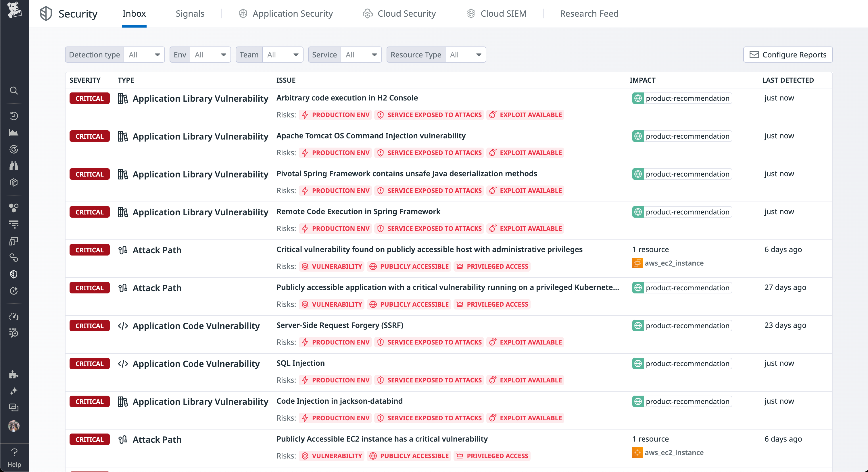Click the Configure Reports button
Image resolution: width=868 pixels, height=472 pixels.
coord(788,55)
